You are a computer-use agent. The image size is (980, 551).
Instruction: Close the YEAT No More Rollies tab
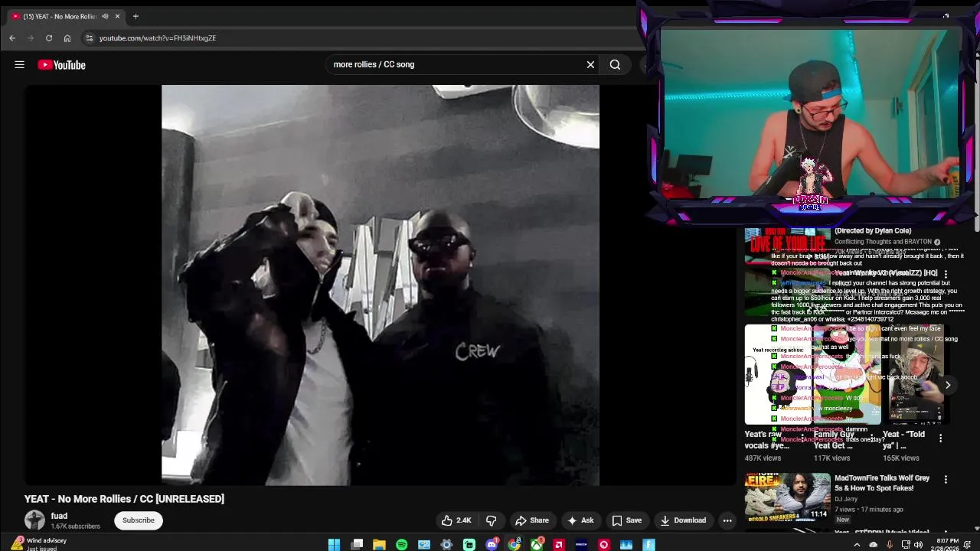[x=117, y=16]
